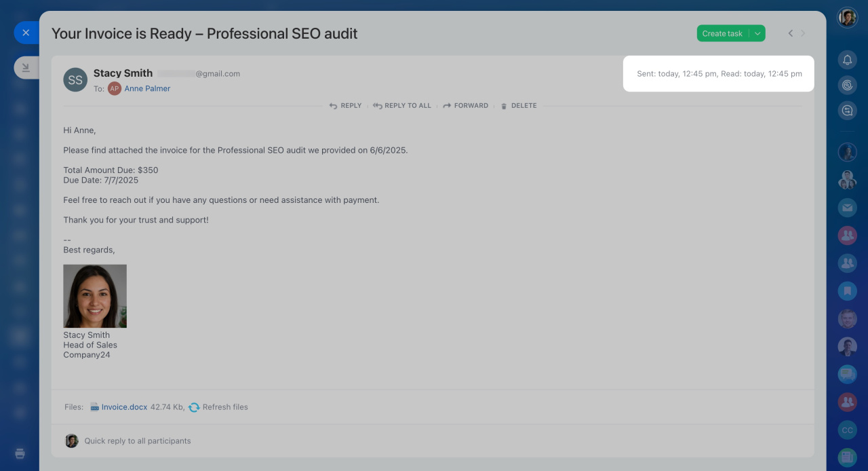The height and width of the screenshot is (471, 868).
Task: Click the minimize slider arrow icon
Action: coord(26,67)
